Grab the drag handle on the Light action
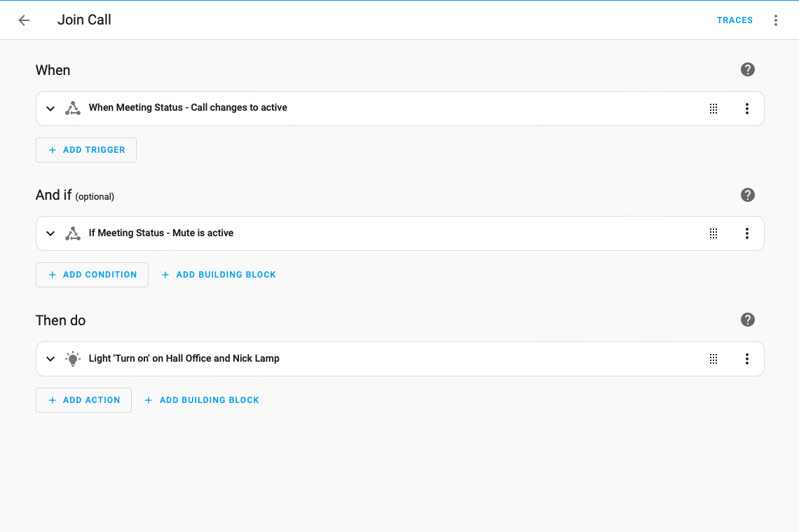 tap(713, 359)
